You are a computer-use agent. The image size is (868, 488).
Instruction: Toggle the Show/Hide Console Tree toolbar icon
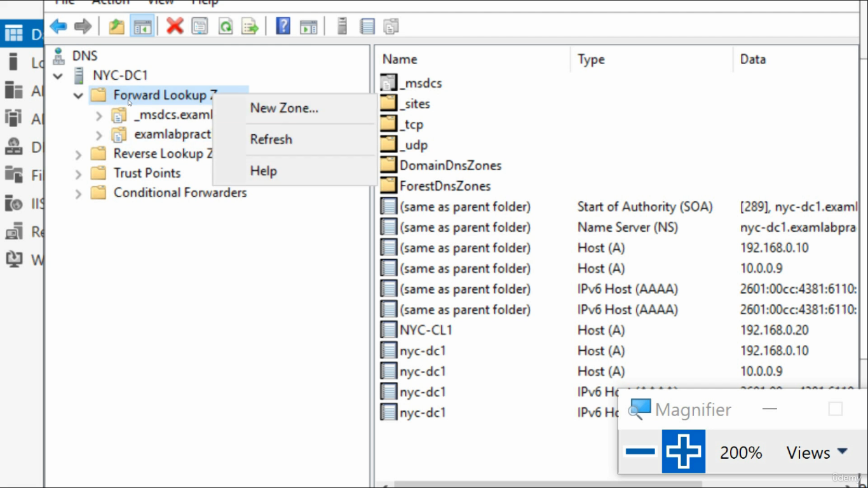click(x=142, y=27)
